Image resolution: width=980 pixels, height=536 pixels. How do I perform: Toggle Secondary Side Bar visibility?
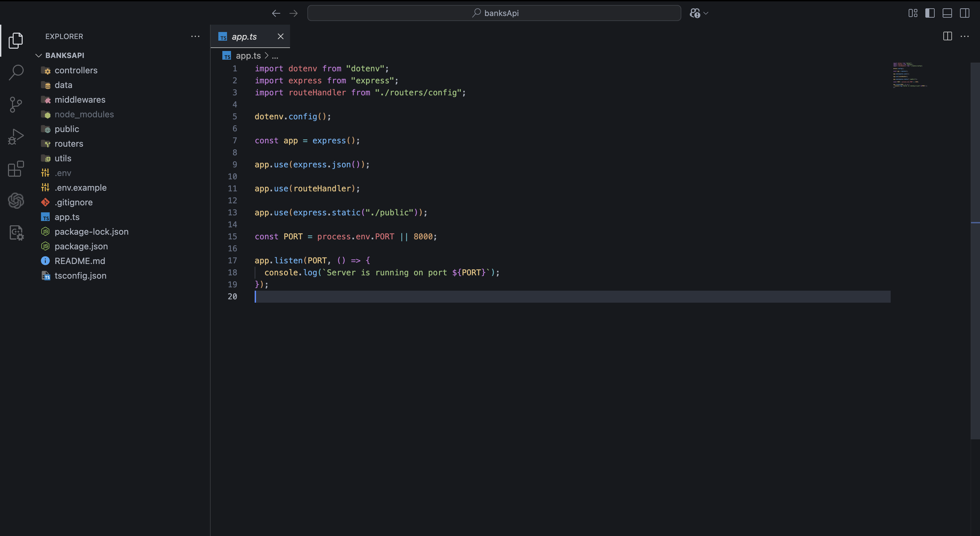click(x=964, y=13)
